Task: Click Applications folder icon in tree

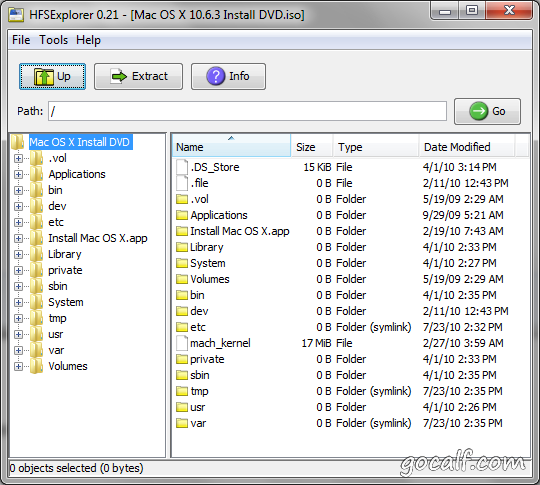Action: [37, 174]
